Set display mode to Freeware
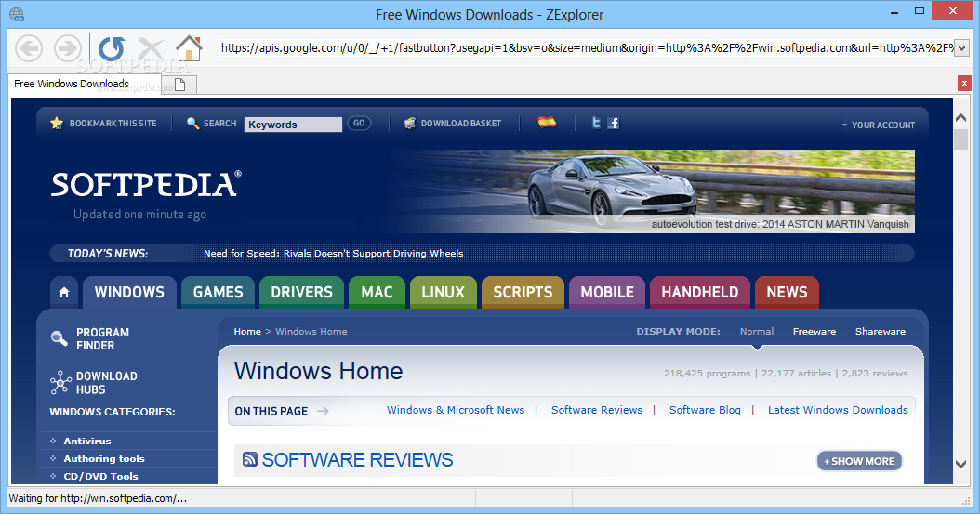This screenshot has height=514, width=980. coord(814,331)
